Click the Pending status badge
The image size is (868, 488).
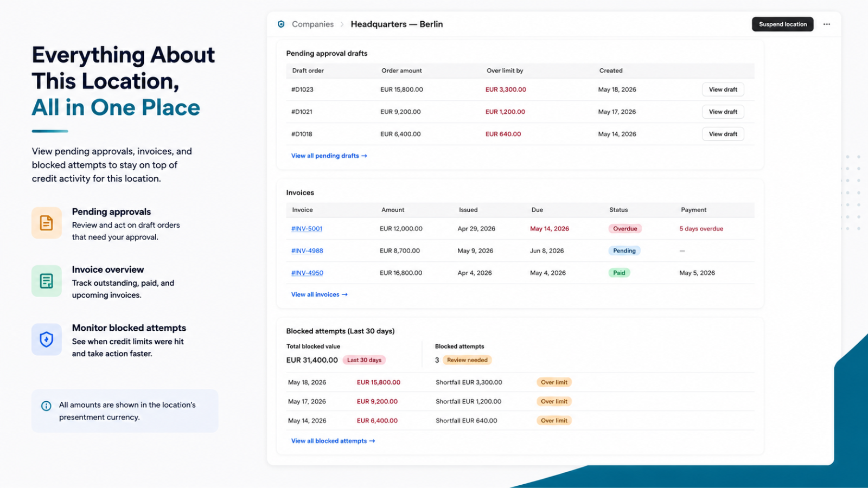(x=624, y=251)
